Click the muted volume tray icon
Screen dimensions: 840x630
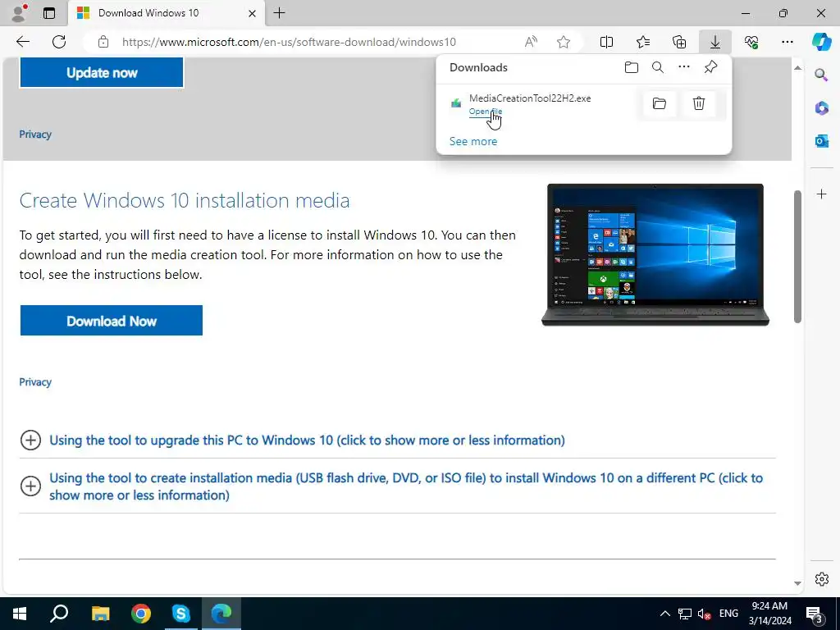coord(704,614)
